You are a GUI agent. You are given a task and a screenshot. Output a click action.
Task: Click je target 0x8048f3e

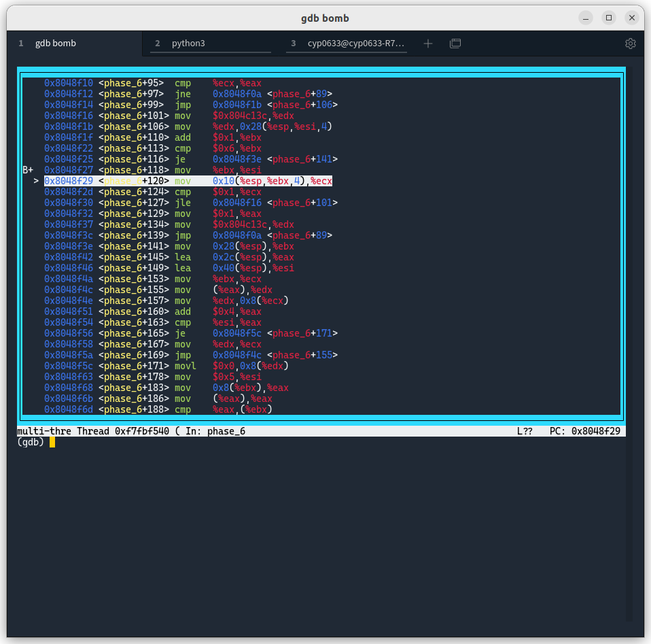237,159
